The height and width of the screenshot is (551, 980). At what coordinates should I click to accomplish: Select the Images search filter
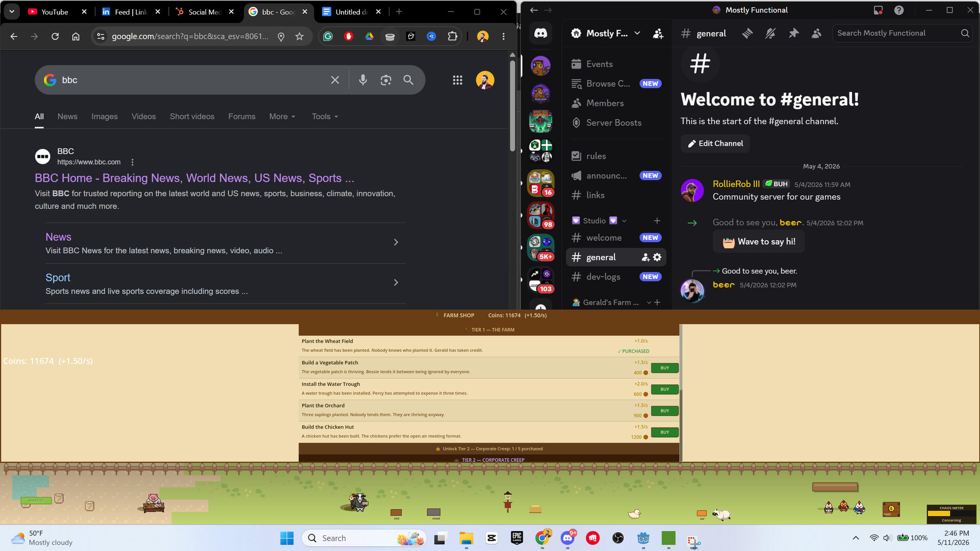[x=104, y=116]
